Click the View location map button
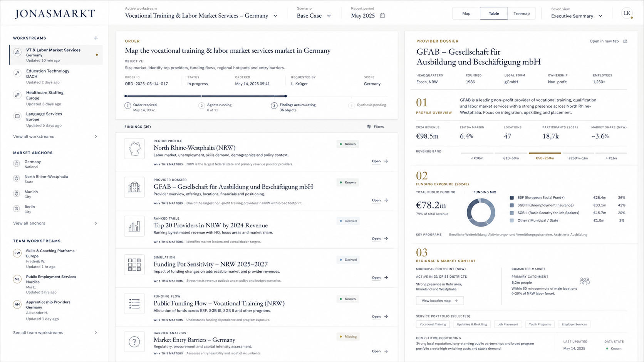 click(440, 300)
